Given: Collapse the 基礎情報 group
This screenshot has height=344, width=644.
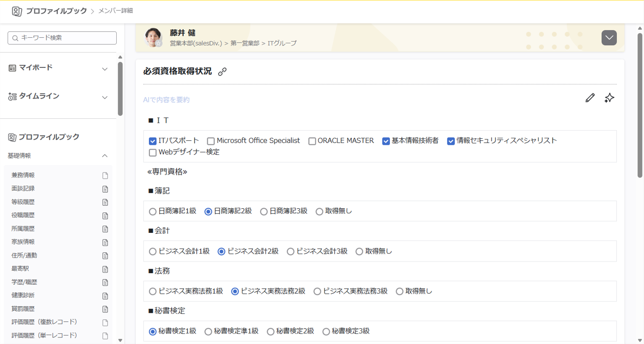Looking at the screenshot, I should pyautogui.click(x=105, y=156).
